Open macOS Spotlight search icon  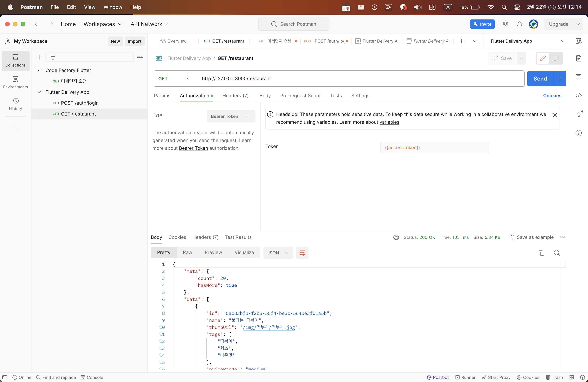504,7
